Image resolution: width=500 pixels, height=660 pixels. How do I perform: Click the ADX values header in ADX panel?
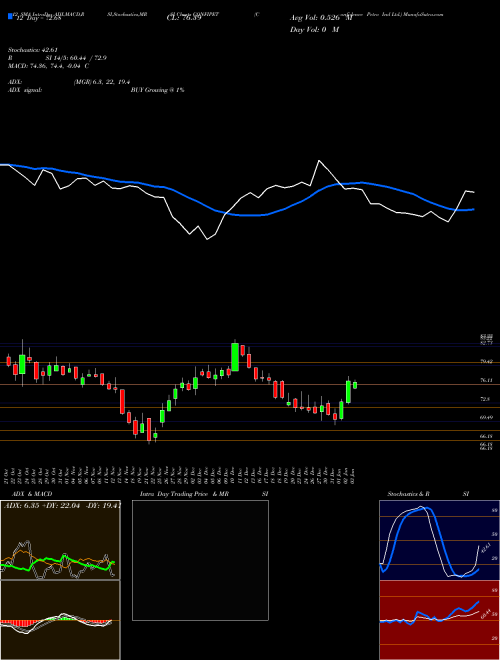(62, 506)
